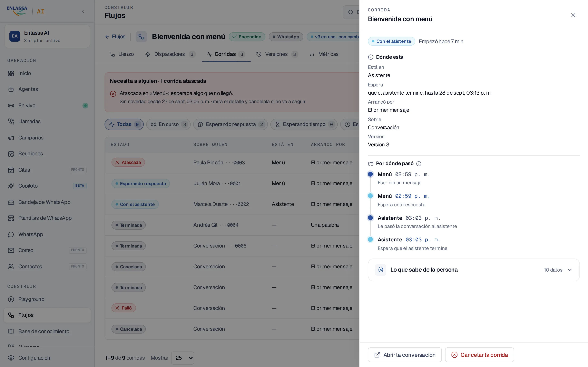Switch to the Versiones tab
This screenshot has height=367, width=588.
point(277,54)
